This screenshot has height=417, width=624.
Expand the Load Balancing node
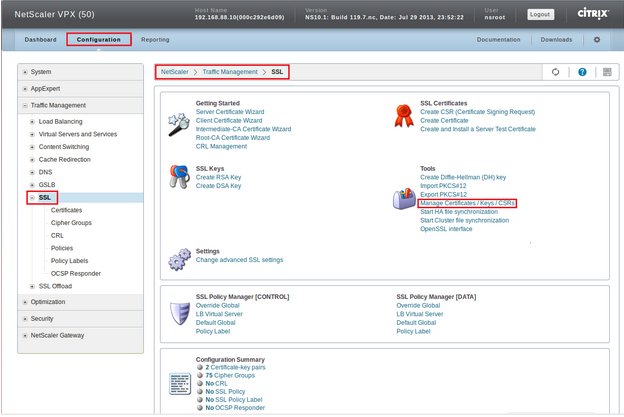click(x=32, y=122)
